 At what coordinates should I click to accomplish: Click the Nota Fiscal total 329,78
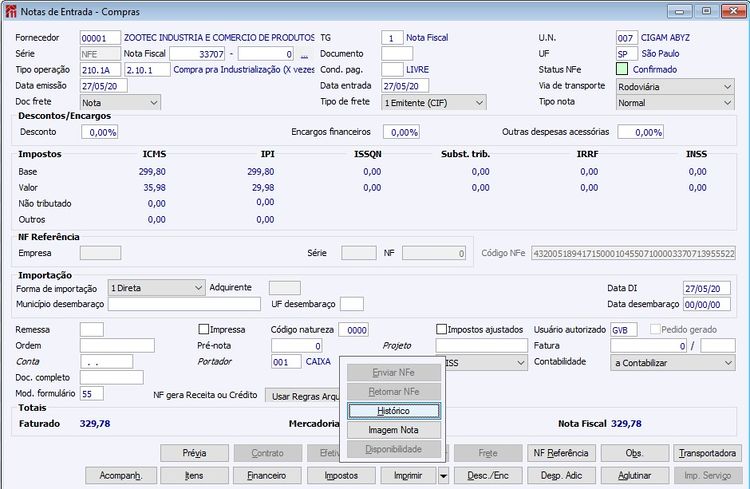point(626,423)
